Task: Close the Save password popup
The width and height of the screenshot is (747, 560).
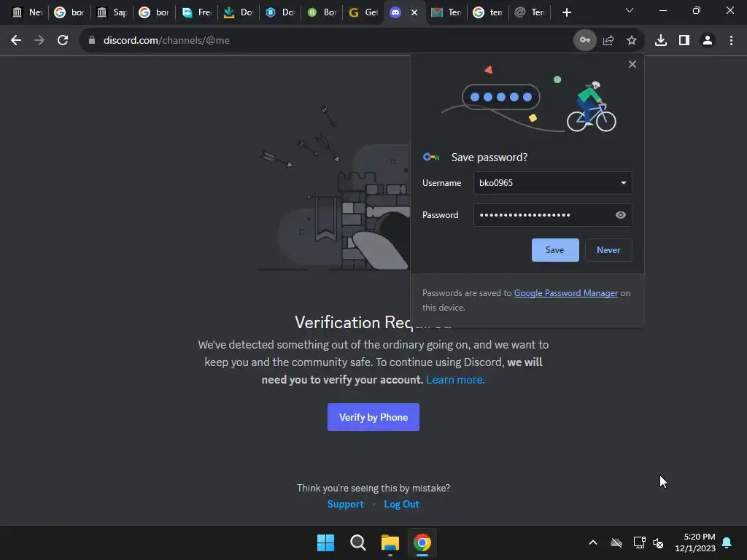Action: tap(632, 64)
